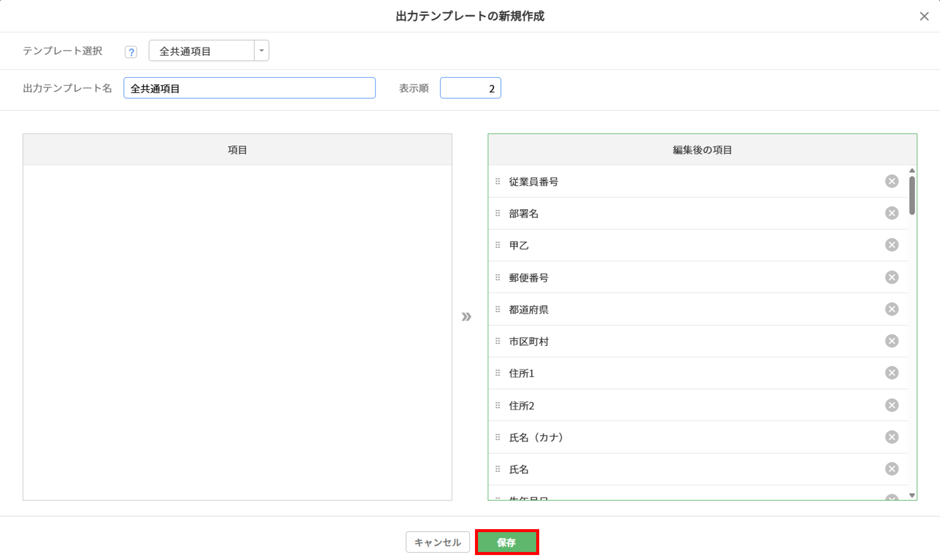940x560 pixels.
Task: Grab the drag handle for 氏名
Action: coord(497,469)
